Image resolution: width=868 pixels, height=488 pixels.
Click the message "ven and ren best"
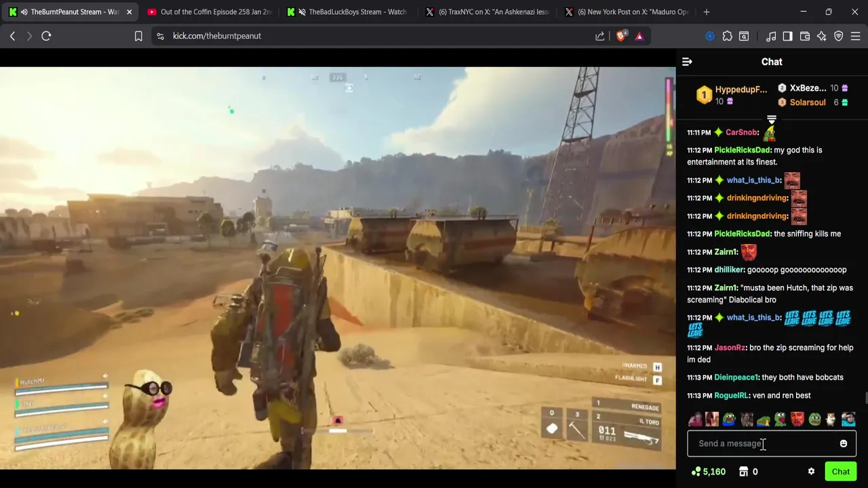[x=782, y=395]
